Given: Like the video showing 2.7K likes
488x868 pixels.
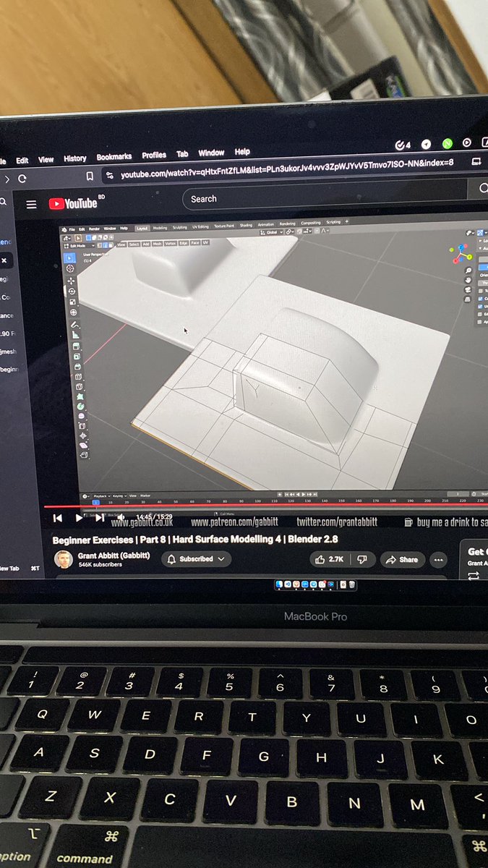Looking at the screenshot, I should (330, 559).
